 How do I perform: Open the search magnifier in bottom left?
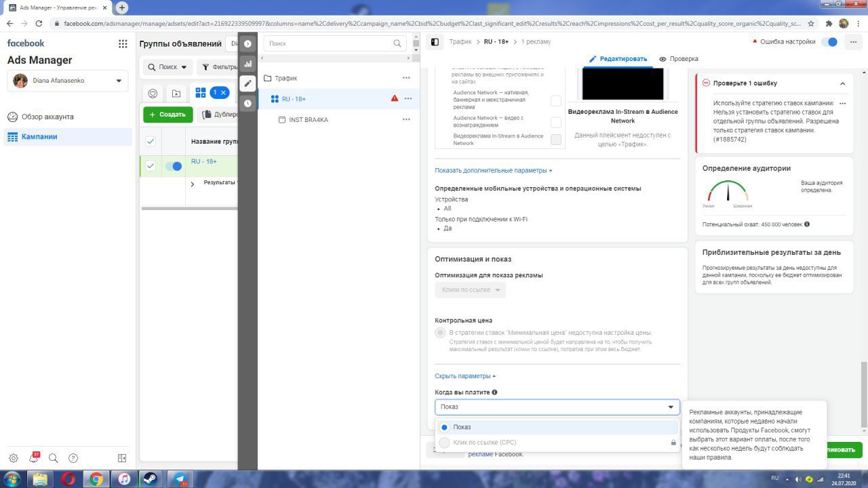click(x=54, y=458)
